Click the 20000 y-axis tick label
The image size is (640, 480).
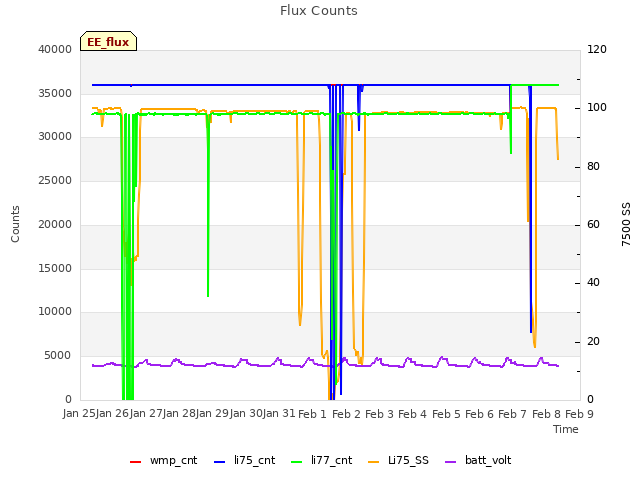click(55, 224)
